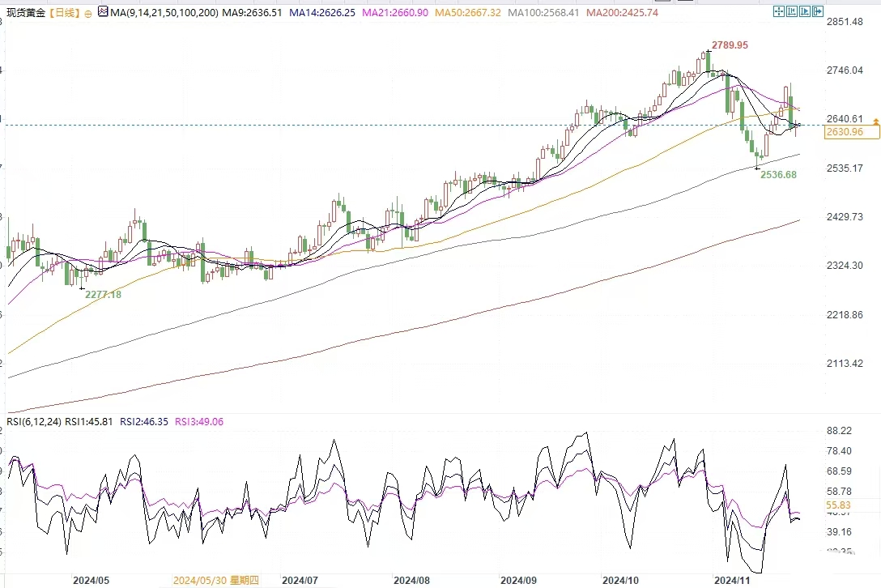This screenshot has width=881, height=588.
Task: Click the 2536.68 low price marker
Action: [x=778, y=175]
